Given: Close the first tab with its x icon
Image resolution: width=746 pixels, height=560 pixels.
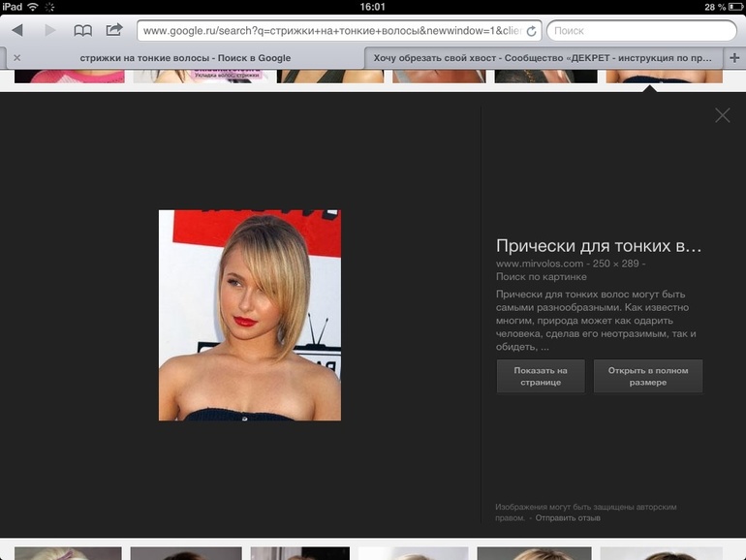Looking at the screenshot, I should coord(16,58).
